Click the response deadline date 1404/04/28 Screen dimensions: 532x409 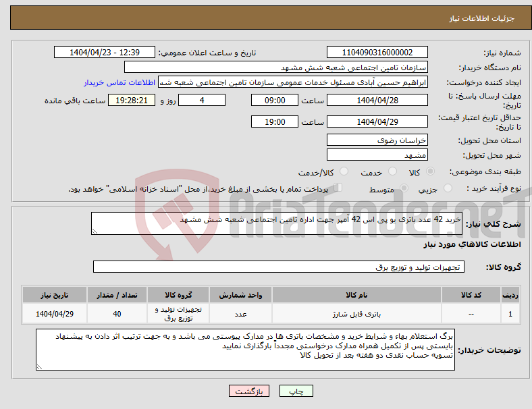click(377, 100)
